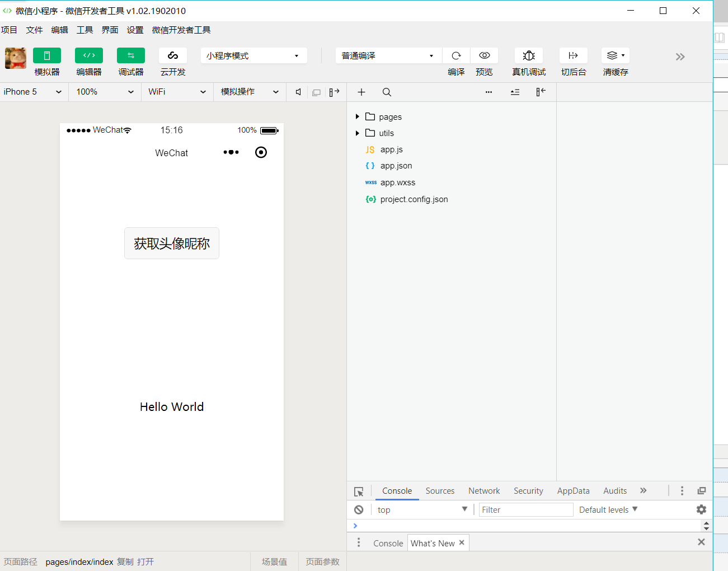This screenshot has height=571, width=728.
Task: Open the Default levels dropdown
Action: [608, 509]
